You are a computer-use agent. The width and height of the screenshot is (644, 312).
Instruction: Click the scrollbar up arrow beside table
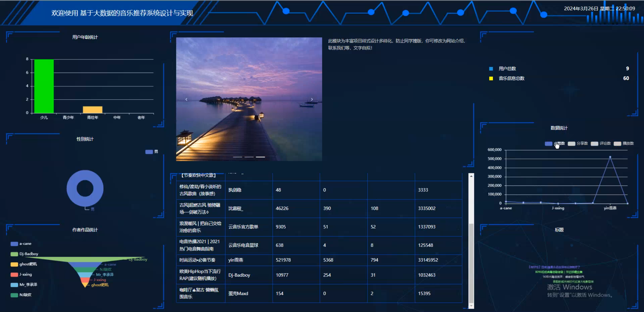tap(471, 176)
